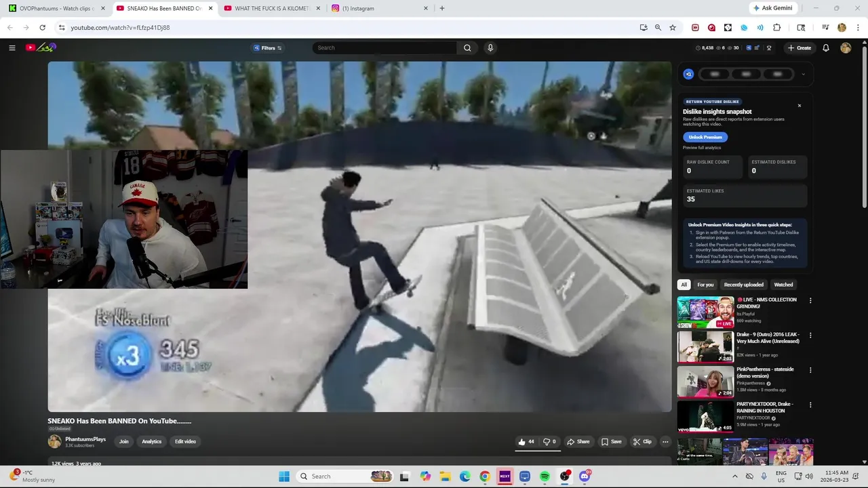
Task: Select the Watched filter chip
Action: coord(783,285)
